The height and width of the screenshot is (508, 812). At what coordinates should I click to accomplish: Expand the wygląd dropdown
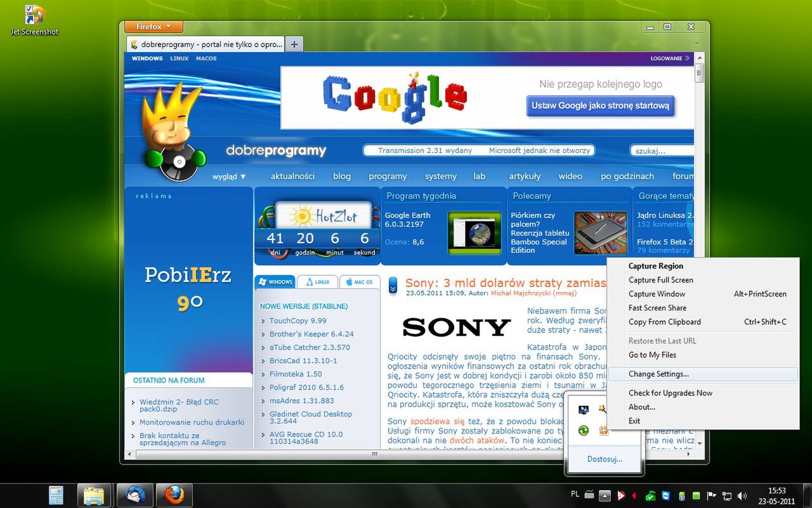229,177
